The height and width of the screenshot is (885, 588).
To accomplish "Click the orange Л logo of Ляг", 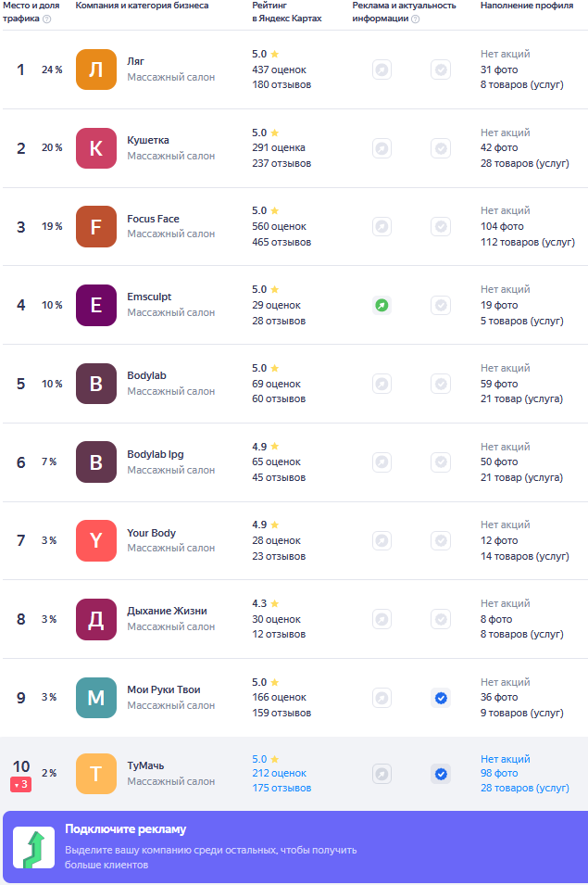I will [95, 70].
